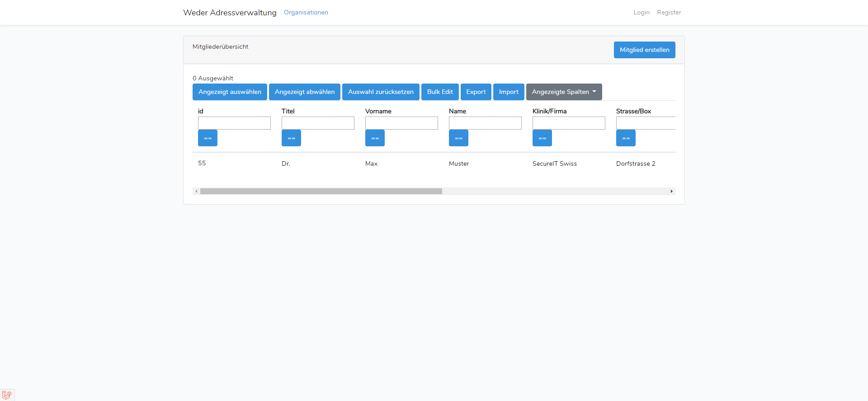Open == operator under Name column
This screenshot has height=401, width=868.
(x=458, y=138)
